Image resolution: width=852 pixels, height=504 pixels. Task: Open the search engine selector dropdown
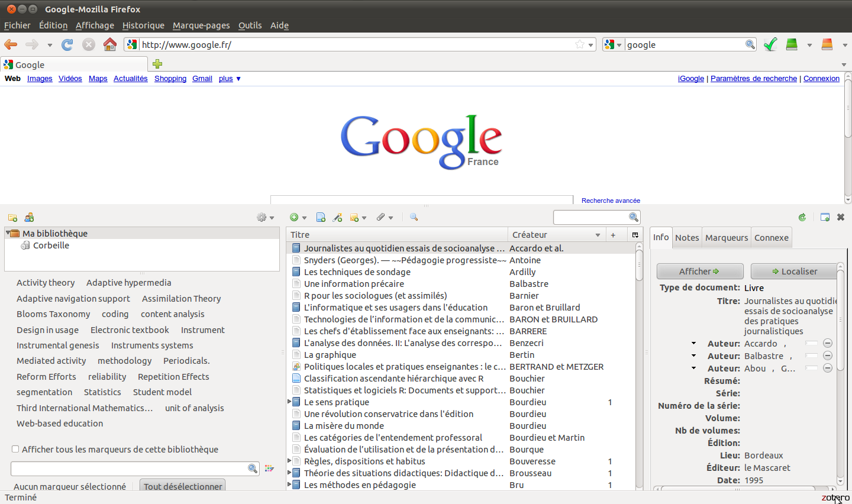coord(614,44)
